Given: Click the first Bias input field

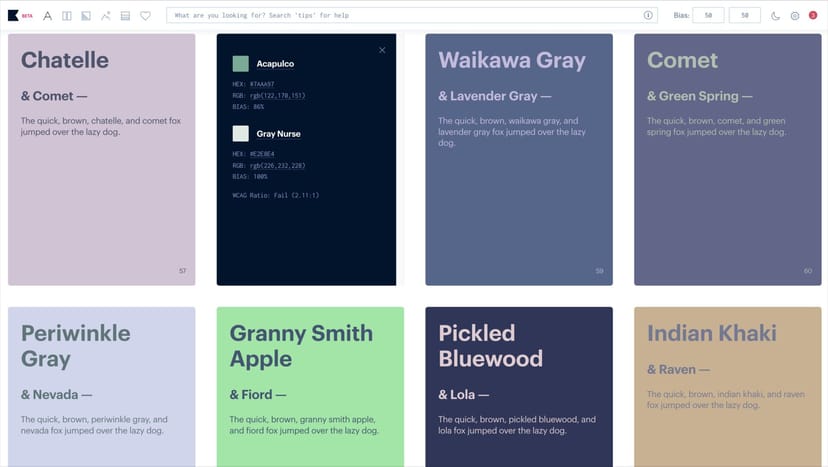Looking at the screenshot, I should point(708,16).
